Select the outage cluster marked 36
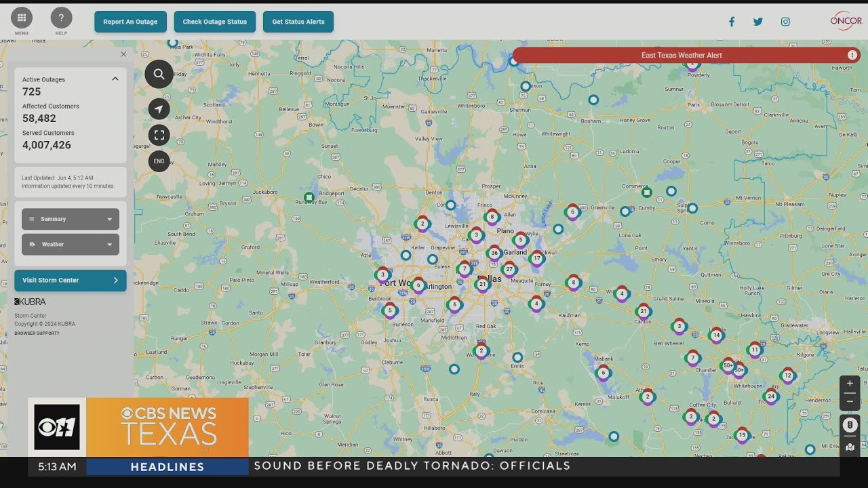Viewport: 868px width, 488px height. [x=494, y=253]
